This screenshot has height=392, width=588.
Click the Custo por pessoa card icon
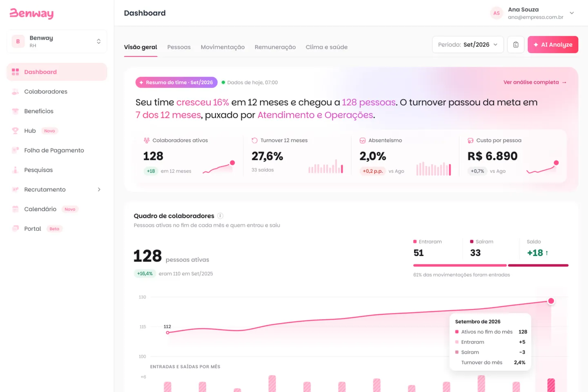[470, 140]
